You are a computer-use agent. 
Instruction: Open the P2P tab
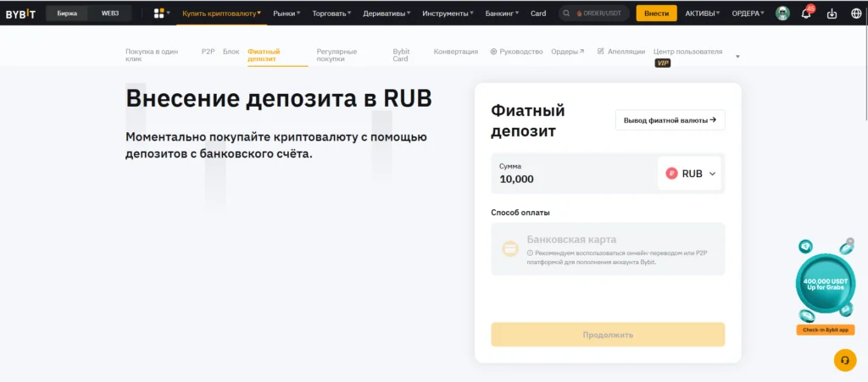[x=209, y=52]
